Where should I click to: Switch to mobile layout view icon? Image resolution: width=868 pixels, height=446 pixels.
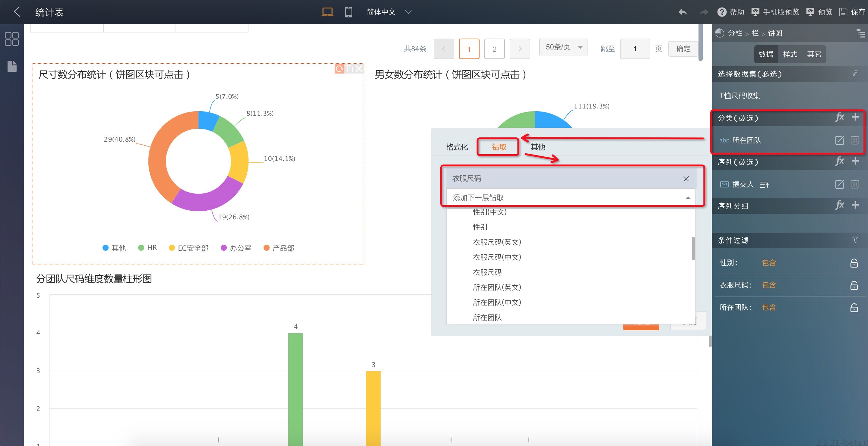click(x=348, y=12)
